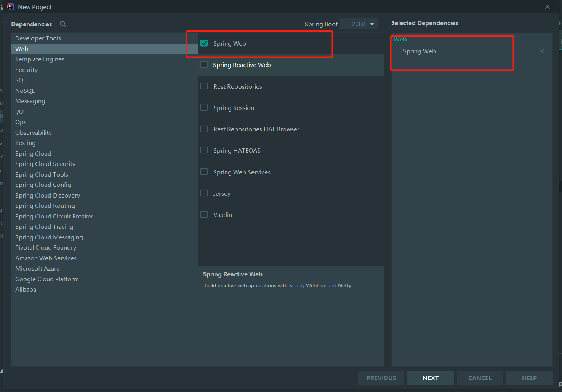Open the Observability category
The height and width of the screenshot is (392, 562).
click(x=104, y=132)
